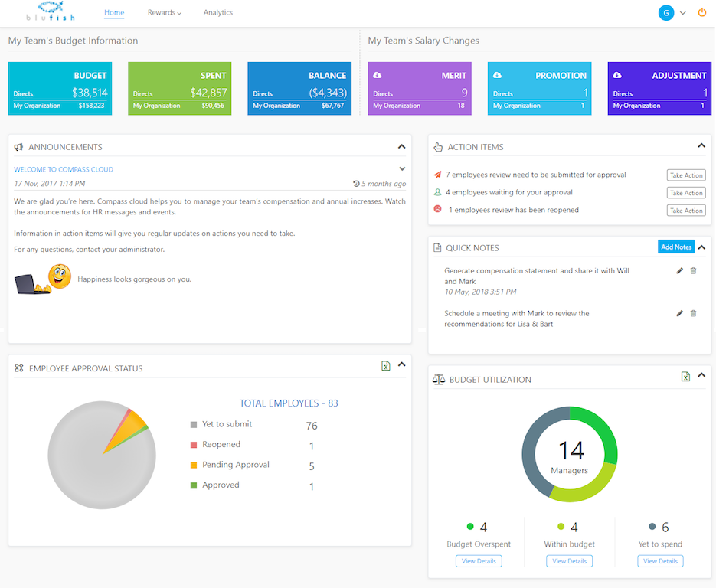View Details for Yet to spend

(660, 561)
